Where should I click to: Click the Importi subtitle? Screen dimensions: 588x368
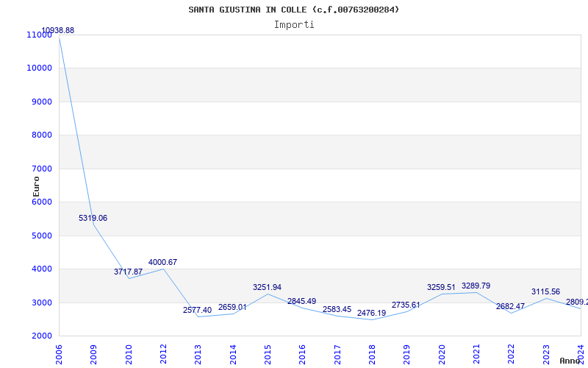click(294, 25)
